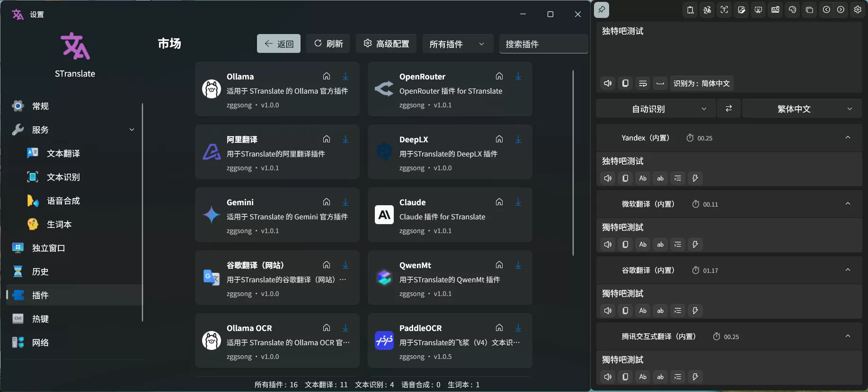Open 高级配置 advanced configuration
Image resolution: width=868 pixels, height=392 pixels.
click(386, 44)
